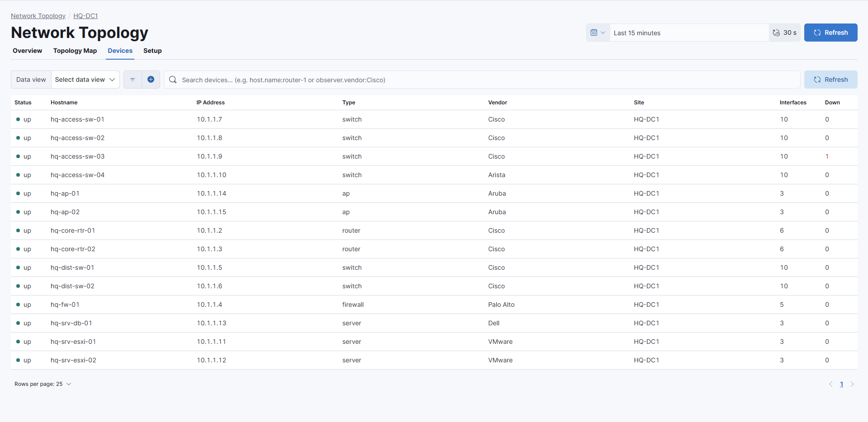868x422 pixels.
Task: Sort by the Site column header
Action: 639,103
